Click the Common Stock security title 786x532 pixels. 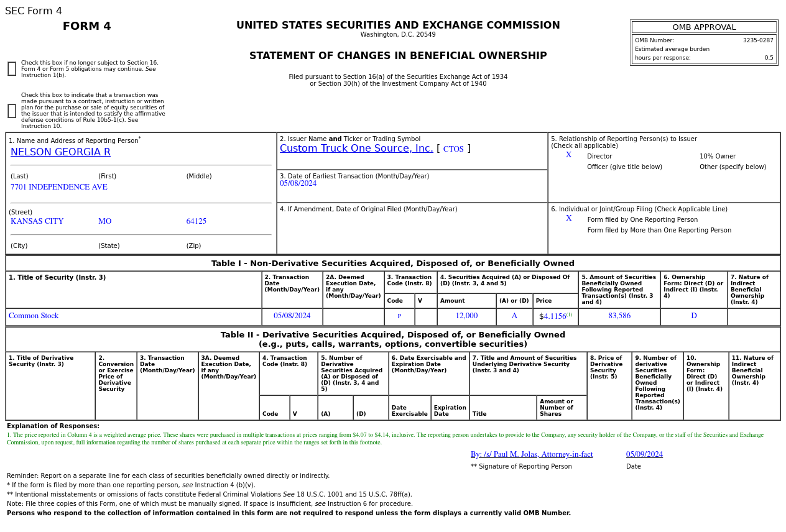(34, 316)
